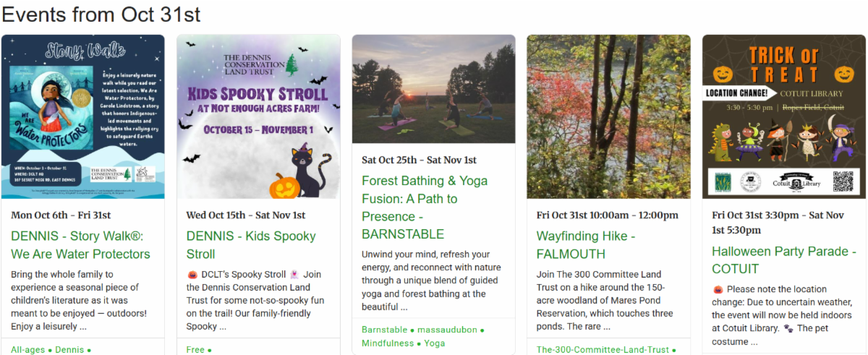Open the Story Walk event poster image
This screenshot has height=355, width=868.
pyautogui.click(x=82, y=117)
